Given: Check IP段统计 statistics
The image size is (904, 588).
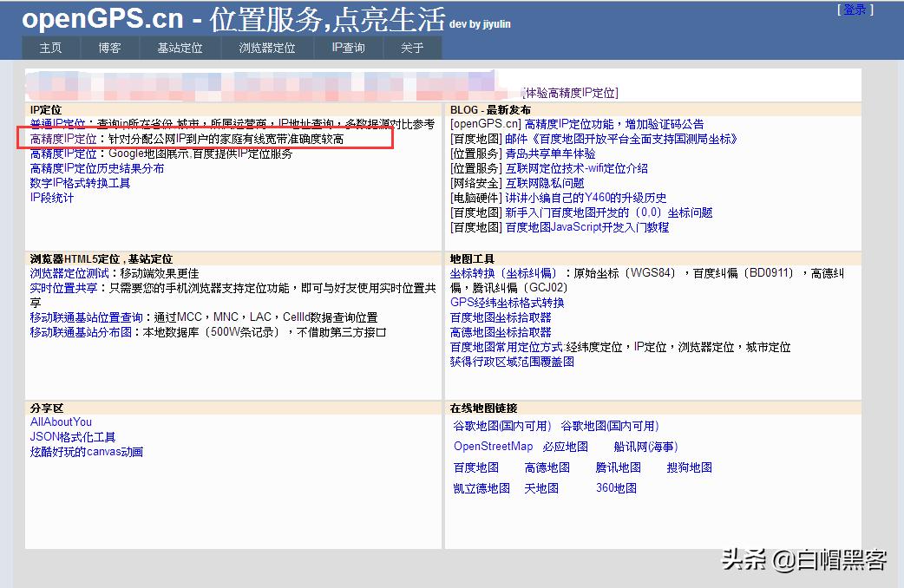Looking at the screenshot, I should (51, 196).
